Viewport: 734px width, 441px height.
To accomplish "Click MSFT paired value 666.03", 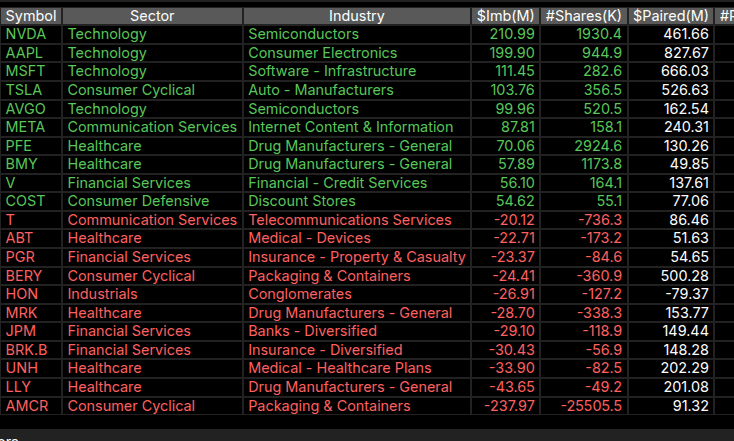I will pyautogui.click(x=671, y=71).
